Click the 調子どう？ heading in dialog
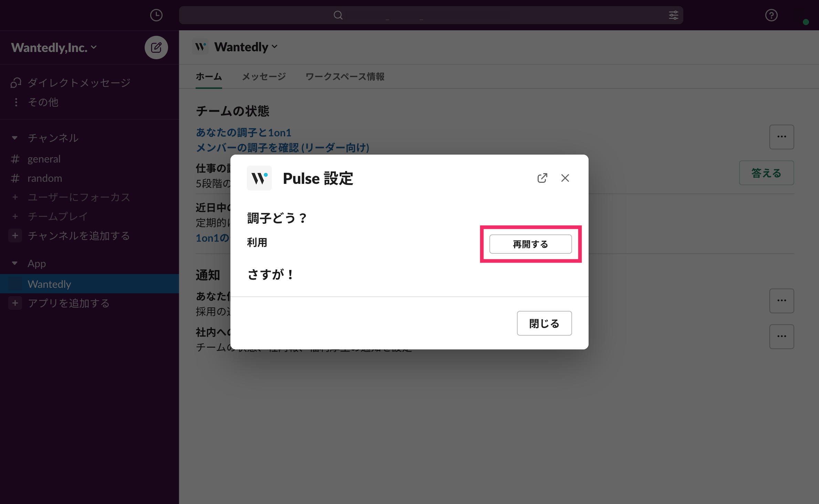The width and height of the screenshot is (819, 504). tap(277, 218)
